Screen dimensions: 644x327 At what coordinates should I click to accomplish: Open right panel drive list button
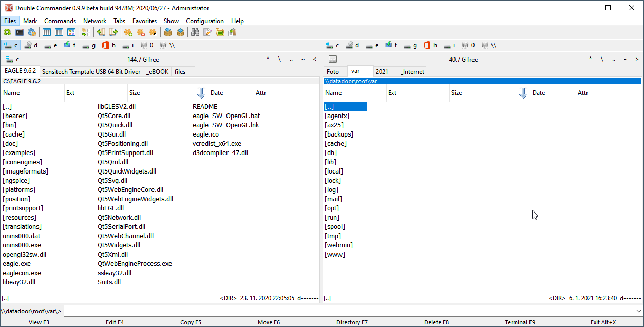click(333, 59)
